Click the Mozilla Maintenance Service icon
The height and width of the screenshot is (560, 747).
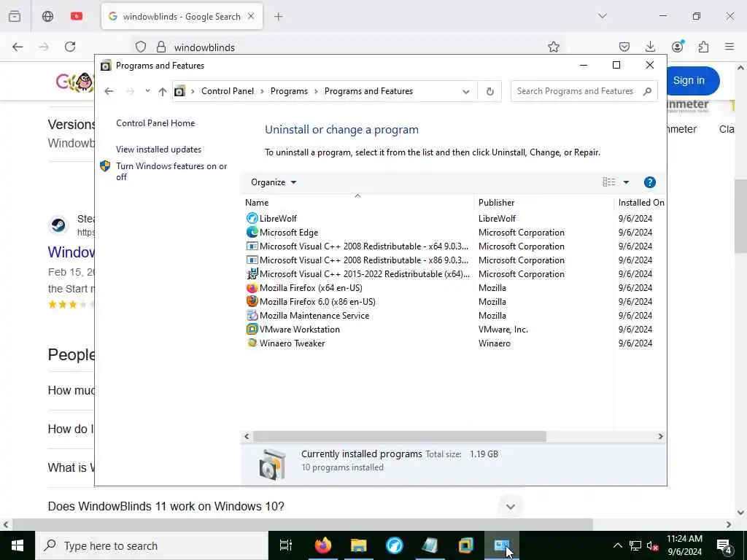(x=252, y=315)
